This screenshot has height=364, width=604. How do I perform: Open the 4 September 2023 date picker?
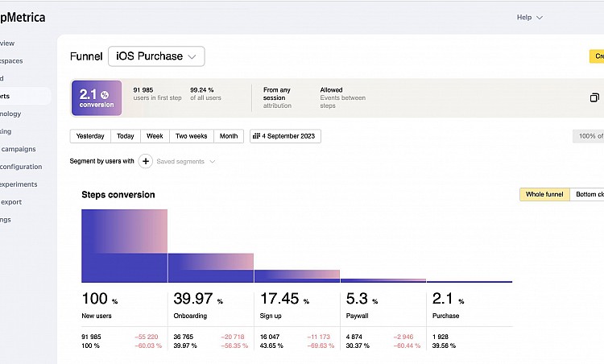click(x=285, y=136)
